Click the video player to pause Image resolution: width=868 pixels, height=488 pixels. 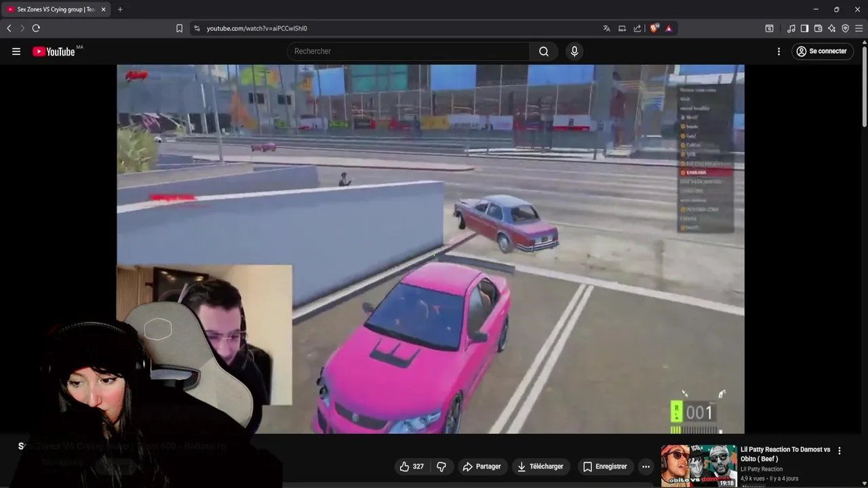click(430, 249)
